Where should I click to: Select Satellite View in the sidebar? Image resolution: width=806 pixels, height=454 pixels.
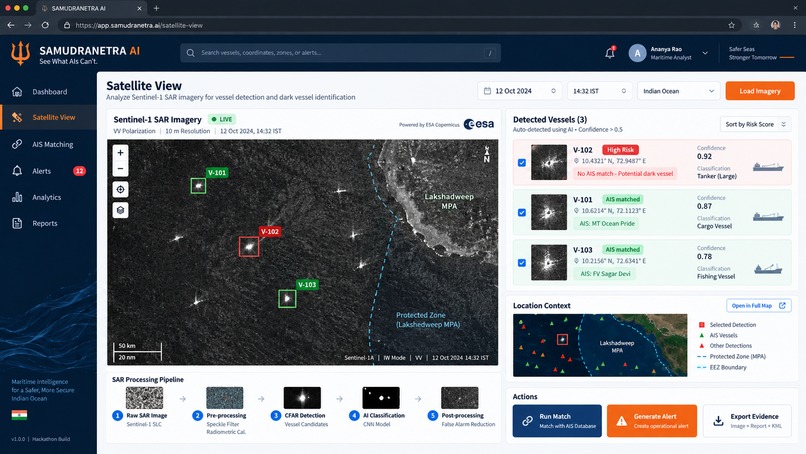48,117
